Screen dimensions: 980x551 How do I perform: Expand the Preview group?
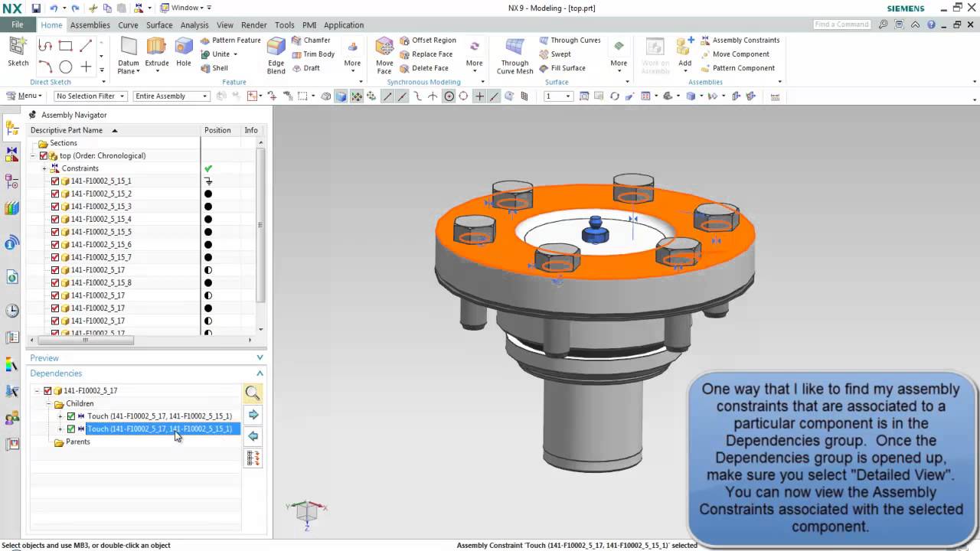point(260,357)
